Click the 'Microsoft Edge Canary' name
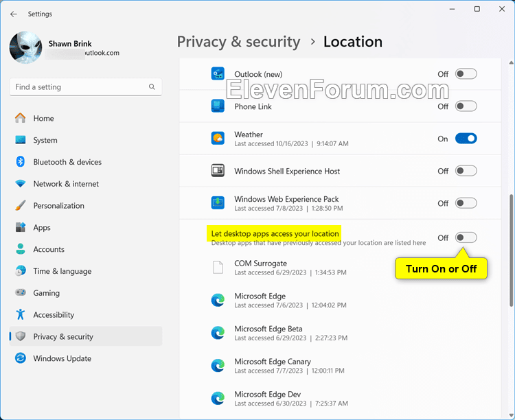515x420 pixels. click(x=273, y=362)
